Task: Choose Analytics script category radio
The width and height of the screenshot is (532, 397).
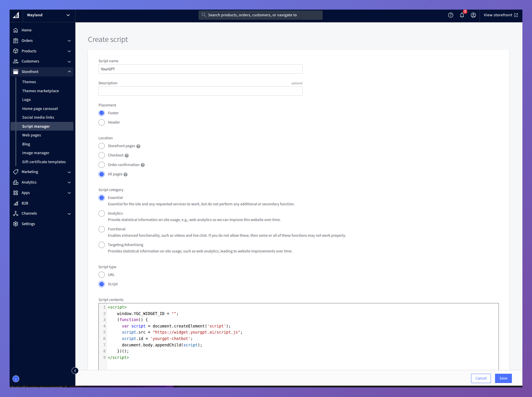Action: [x=102, y=213]
